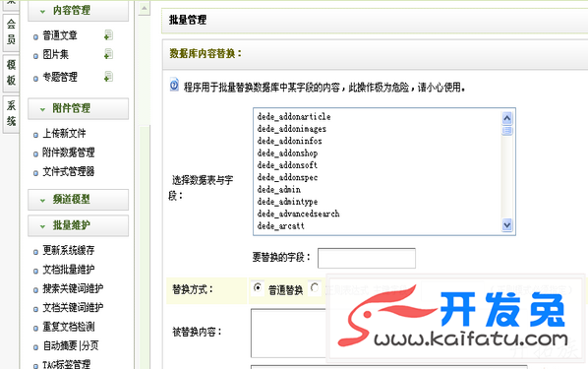Open 文件式管理器 in the sidebar
588x369 pixels.
point(69,172)
